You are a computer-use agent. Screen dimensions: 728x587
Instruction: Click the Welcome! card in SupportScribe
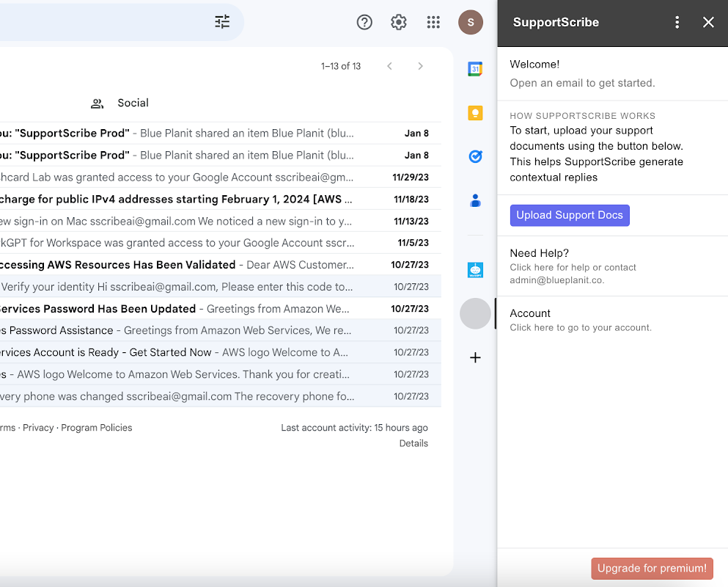point(612,73)
